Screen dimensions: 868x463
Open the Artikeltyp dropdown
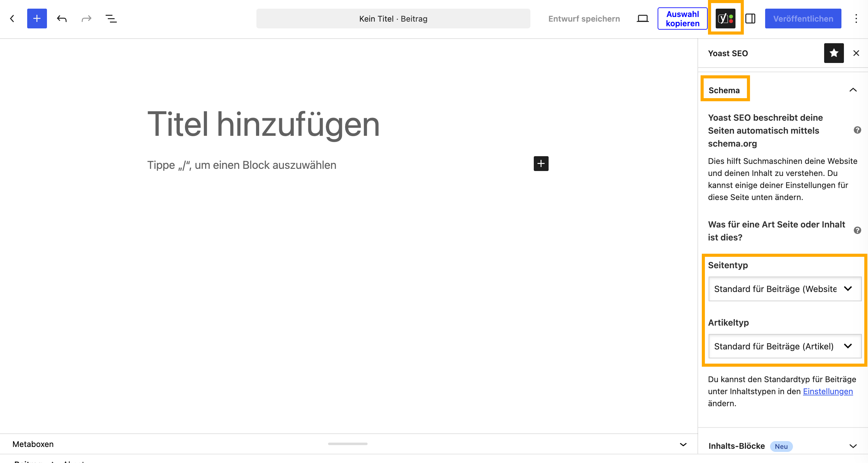[x=785, y=346]
